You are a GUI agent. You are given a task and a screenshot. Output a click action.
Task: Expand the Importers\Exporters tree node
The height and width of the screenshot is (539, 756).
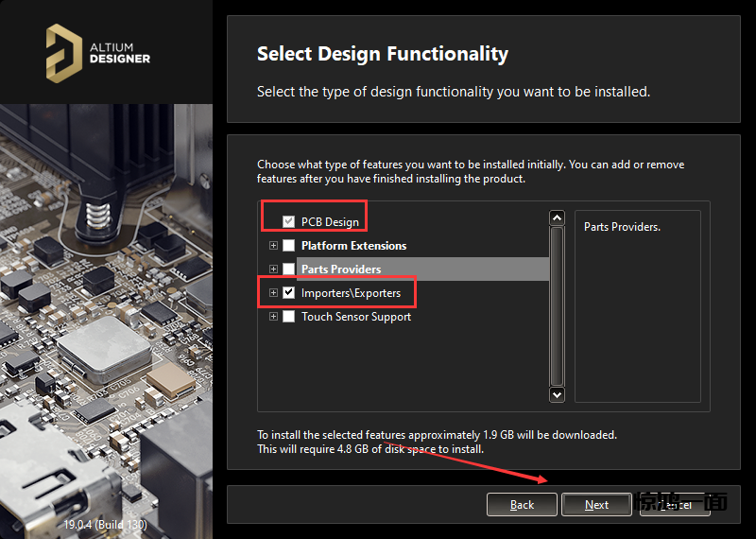(x=273, y=293)
